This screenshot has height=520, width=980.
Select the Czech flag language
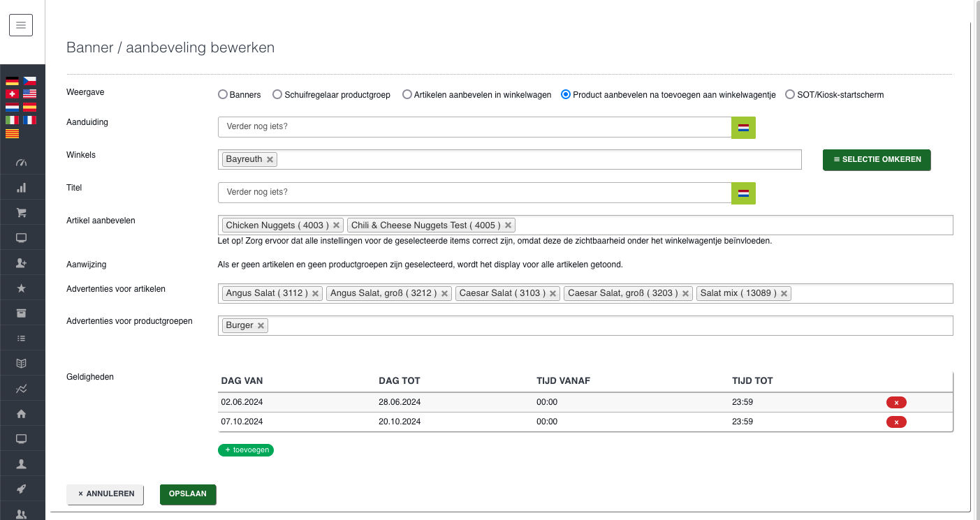tap(29, 81)
